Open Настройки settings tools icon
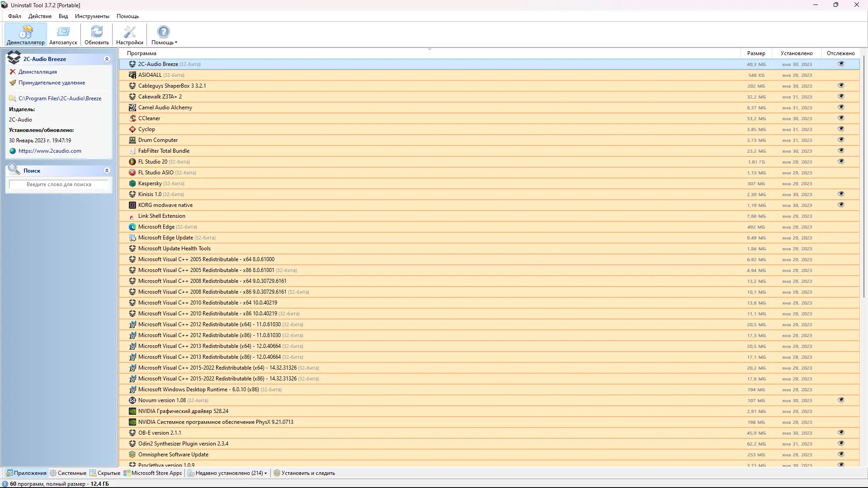Screen dimensions: 868x488 130,32
